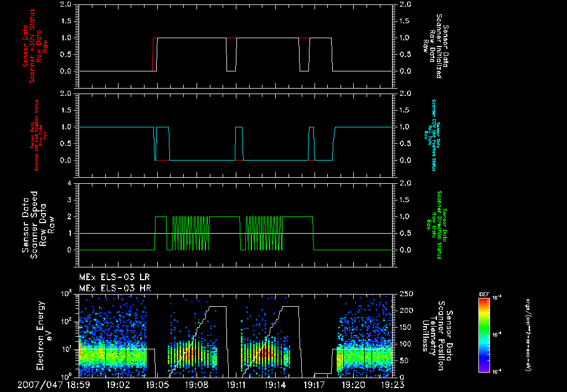Click the 'ergs/(cm**2-sr-sec-eV)' units label
Image resolution: width=567 pixels, height=392 pixels.
[528, 335]
